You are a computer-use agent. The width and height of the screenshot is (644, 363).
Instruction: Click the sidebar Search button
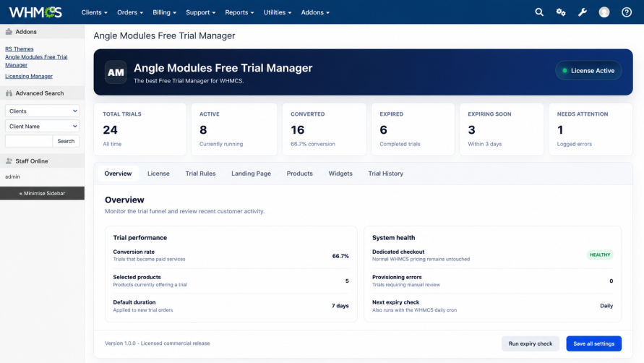tap(66, 141)
